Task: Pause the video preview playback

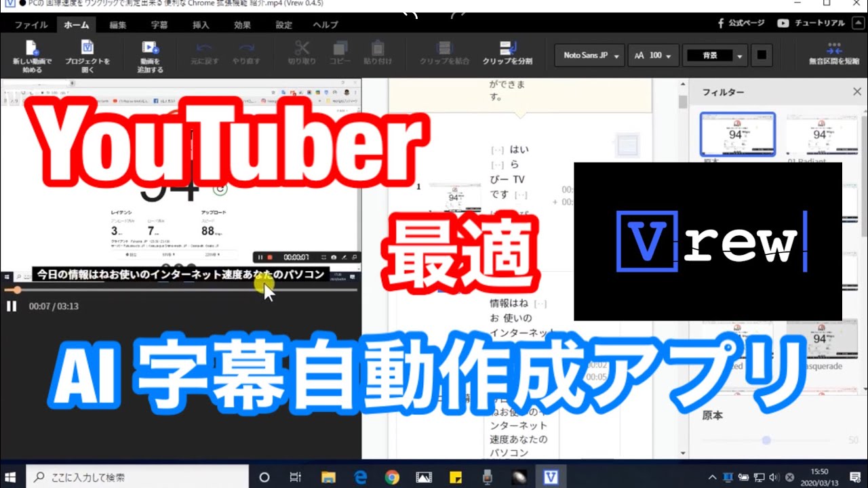Action: (12, 306)
